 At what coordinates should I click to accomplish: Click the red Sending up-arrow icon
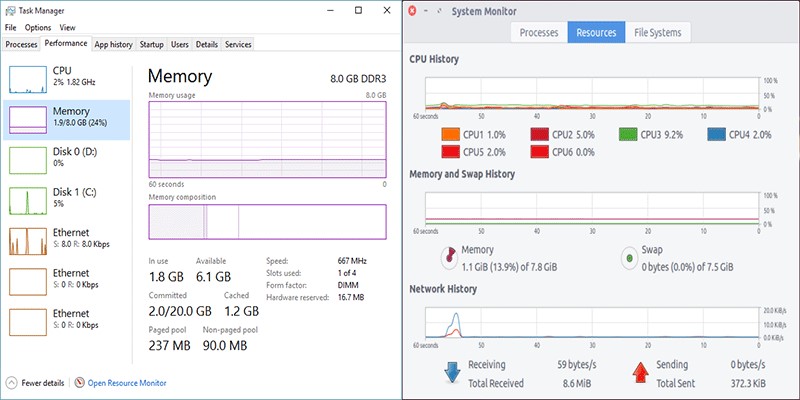641,373
